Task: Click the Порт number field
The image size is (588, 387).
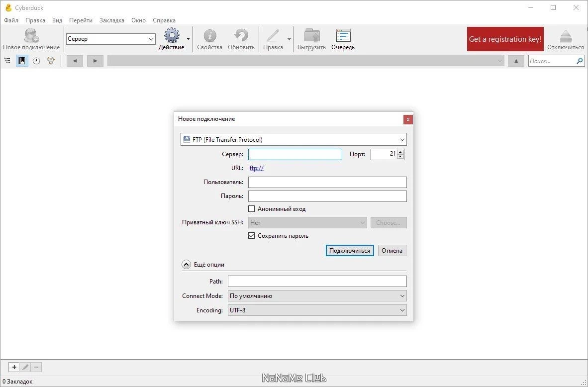Action: coord(384,154)
